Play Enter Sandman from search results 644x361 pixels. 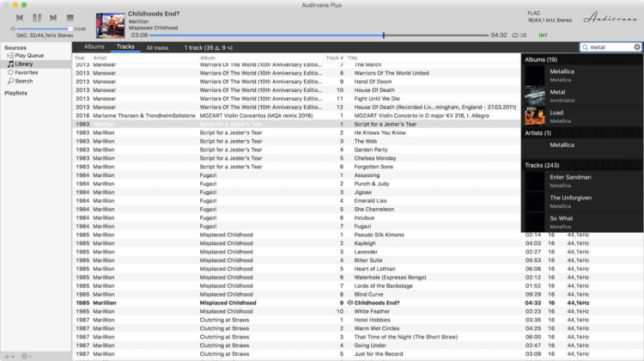[582, 180]
